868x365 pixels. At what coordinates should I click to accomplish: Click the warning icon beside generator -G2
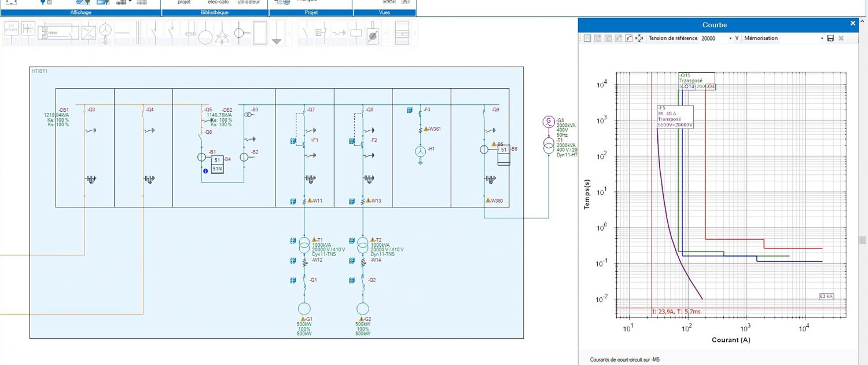pos(361,319)
